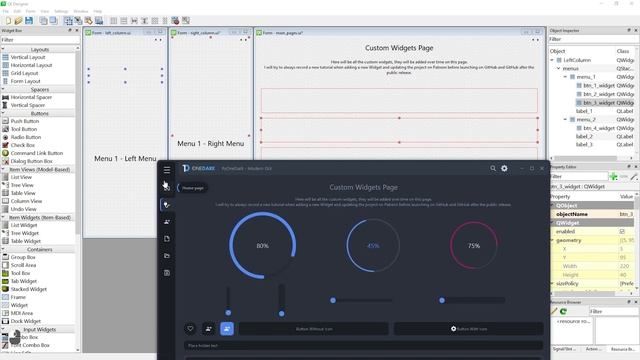Click the Button With Icon
The height and width of the screenshot is (360, 640).
[469, 329]
